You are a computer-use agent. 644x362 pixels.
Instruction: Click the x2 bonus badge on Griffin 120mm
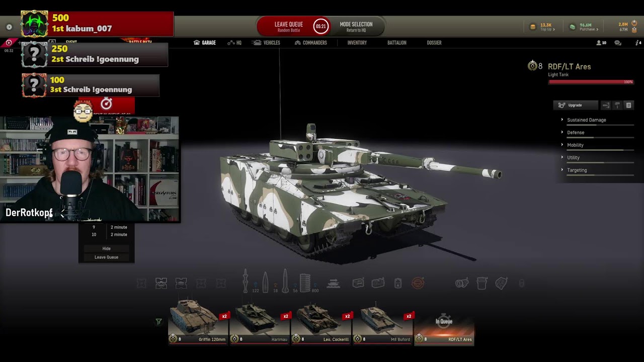coord(224,316)
